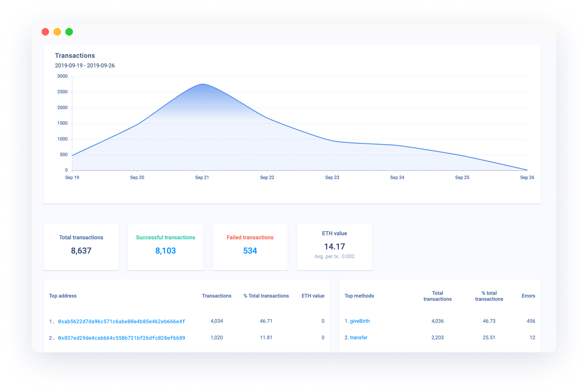Select the Successful transactions value 8,103
The height and width of the screenshot is (392, 588).
(165, 250)
